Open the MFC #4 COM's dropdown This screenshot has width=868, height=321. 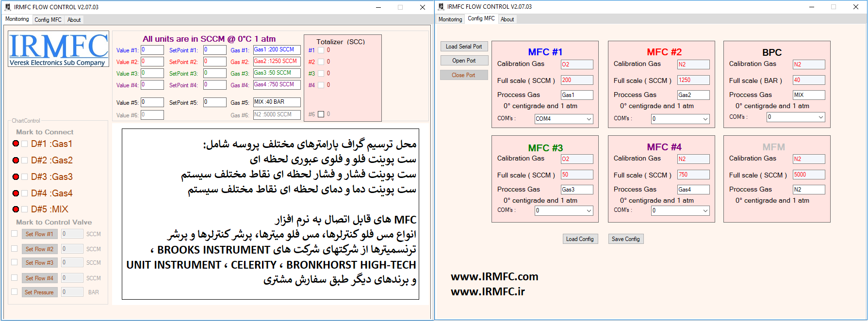680,210
